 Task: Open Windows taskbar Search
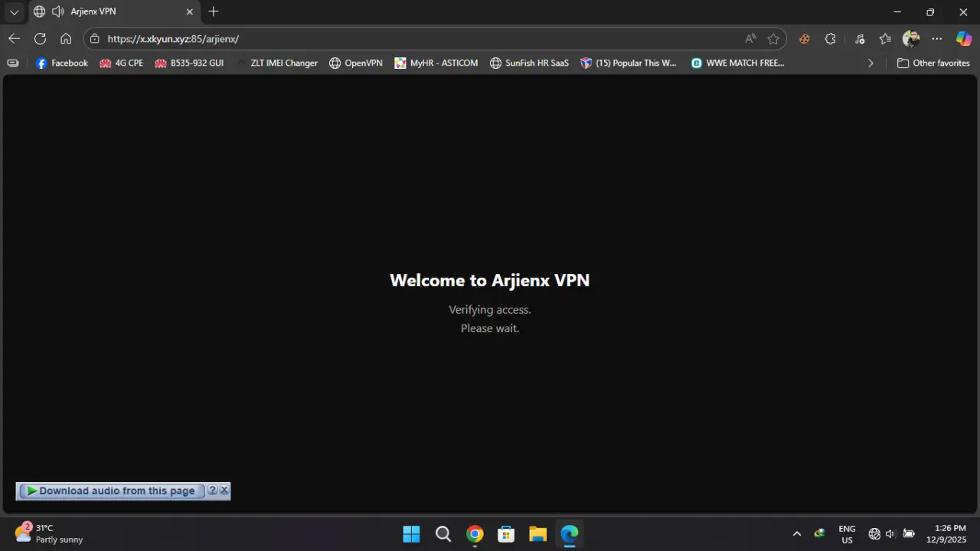[x=443, y=533]
